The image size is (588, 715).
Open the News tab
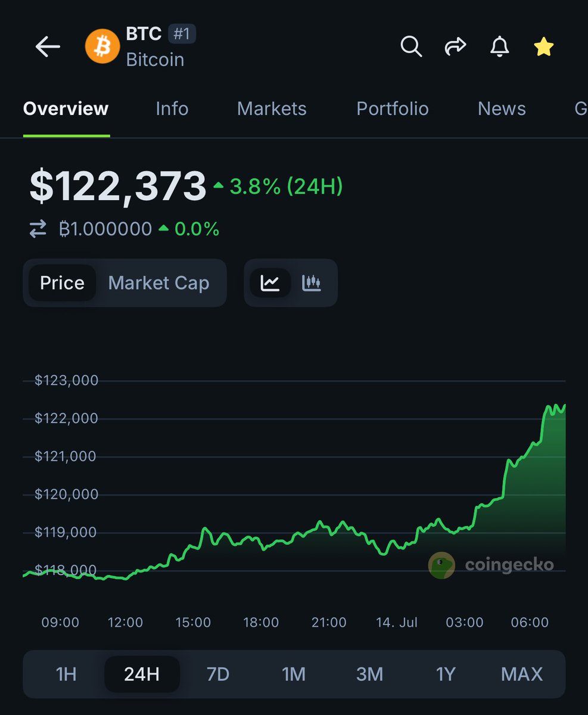[501, 108]
